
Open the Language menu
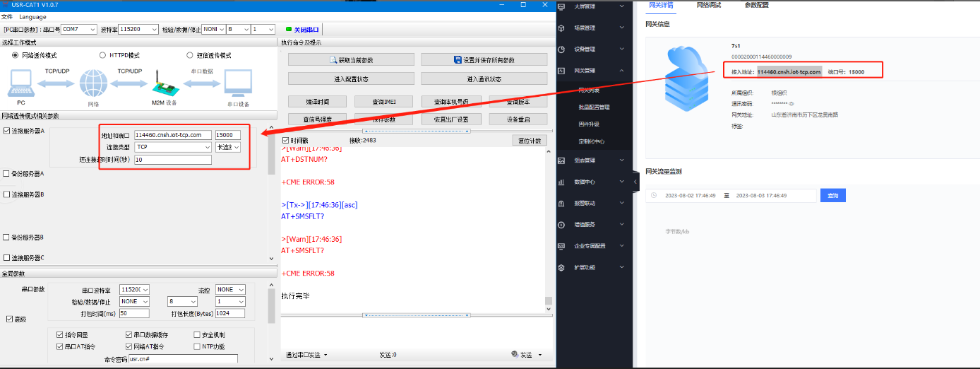click(x=32, y=17)
